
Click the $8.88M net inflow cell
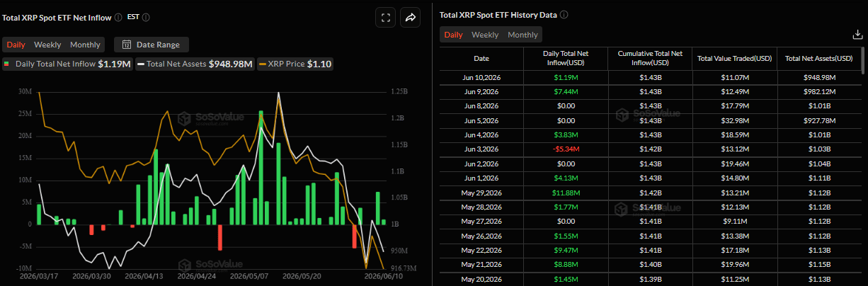(x=566, y=265)
